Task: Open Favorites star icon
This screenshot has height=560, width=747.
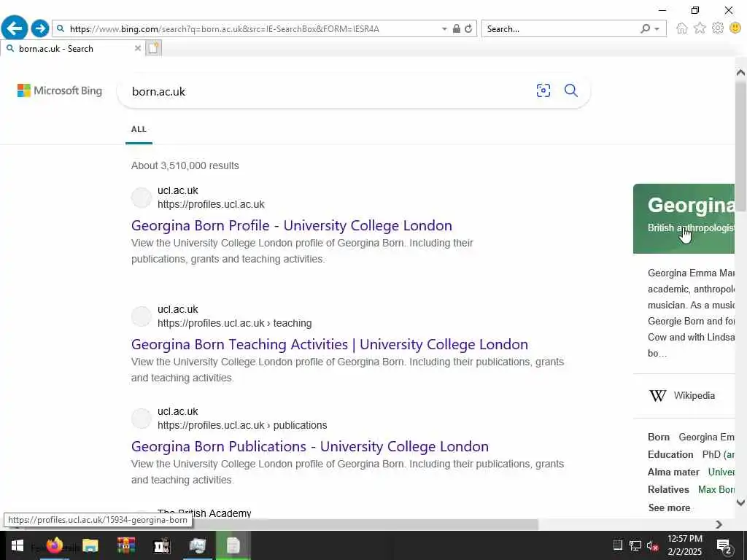Action: point(700,28)
